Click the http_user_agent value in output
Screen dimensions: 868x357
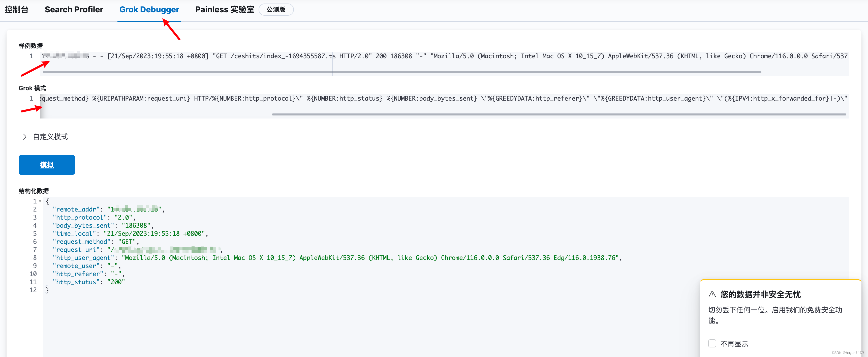pos(371,258)
